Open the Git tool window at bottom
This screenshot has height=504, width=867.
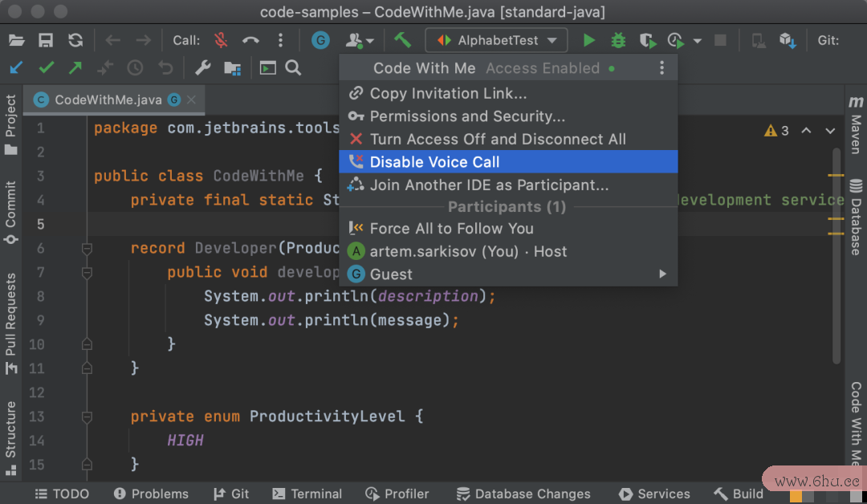(x=231, y=494)
